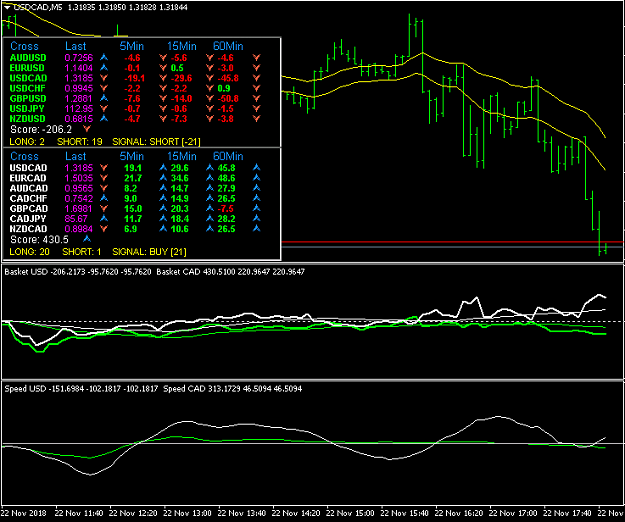The width and height of the screenshot is (625, 522).
Task: Click the orange down arrow beside USDCHF 0.9945
Action: pos(104,88)
